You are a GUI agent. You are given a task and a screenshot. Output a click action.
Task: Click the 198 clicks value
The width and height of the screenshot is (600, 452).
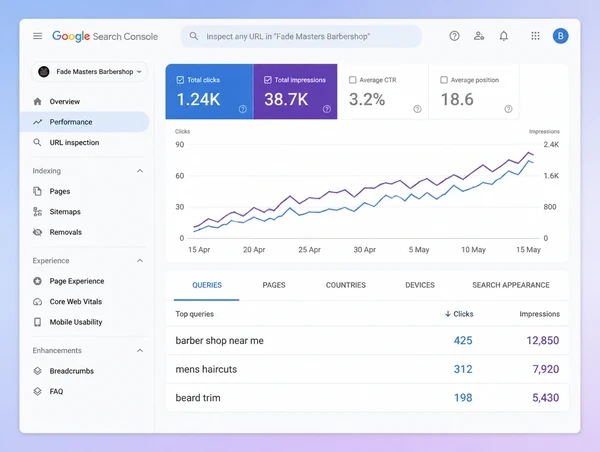463,398
